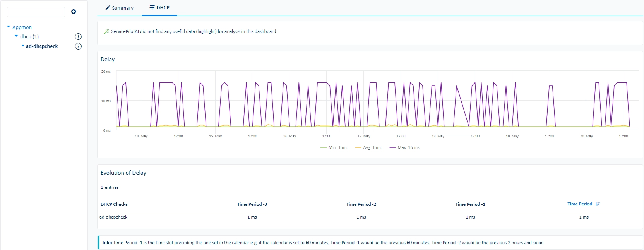Click the plus icon beside the search box

74,12
